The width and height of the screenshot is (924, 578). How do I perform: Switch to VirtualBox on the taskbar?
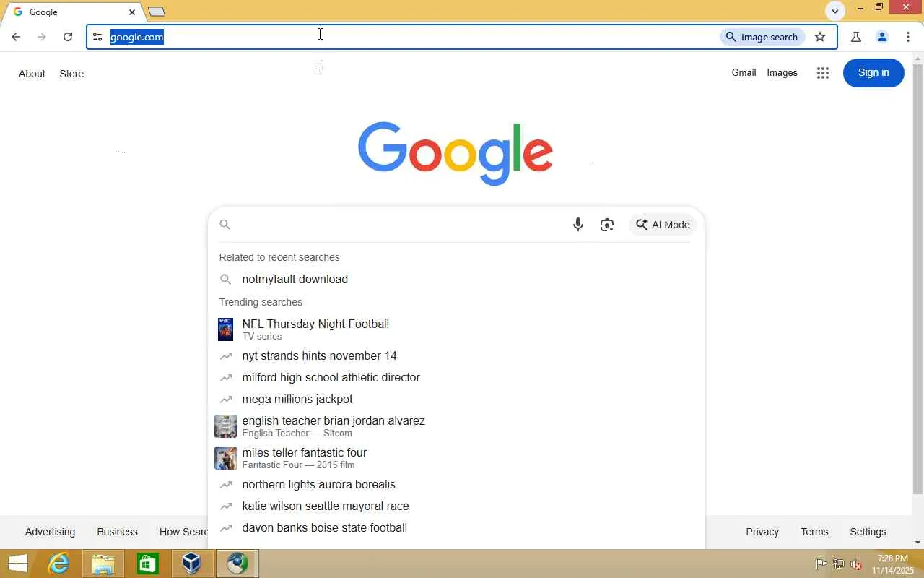(192, 564)
